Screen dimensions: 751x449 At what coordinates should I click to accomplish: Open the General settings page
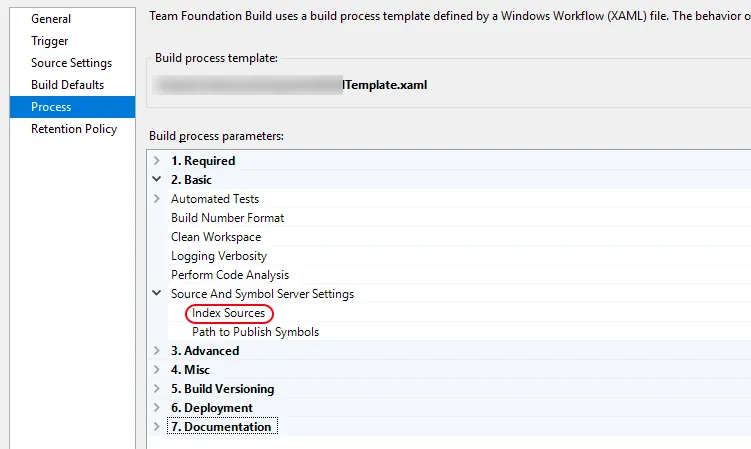pos(51,19)
